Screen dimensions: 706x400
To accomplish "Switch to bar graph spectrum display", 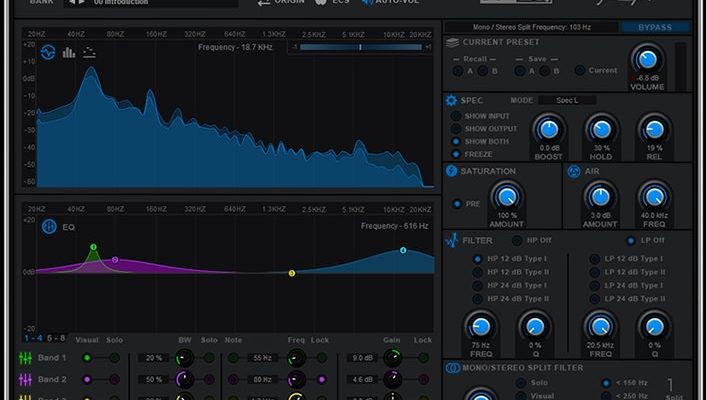I will click(x=69, y=53).
